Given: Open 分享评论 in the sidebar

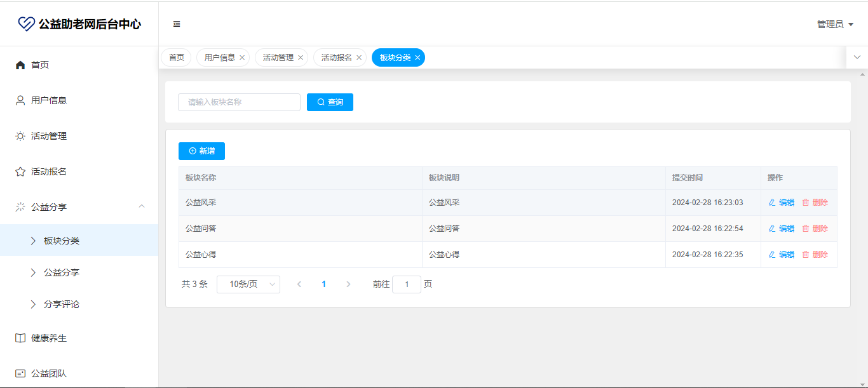Looking at the screenshot, I should pos(62,304).
